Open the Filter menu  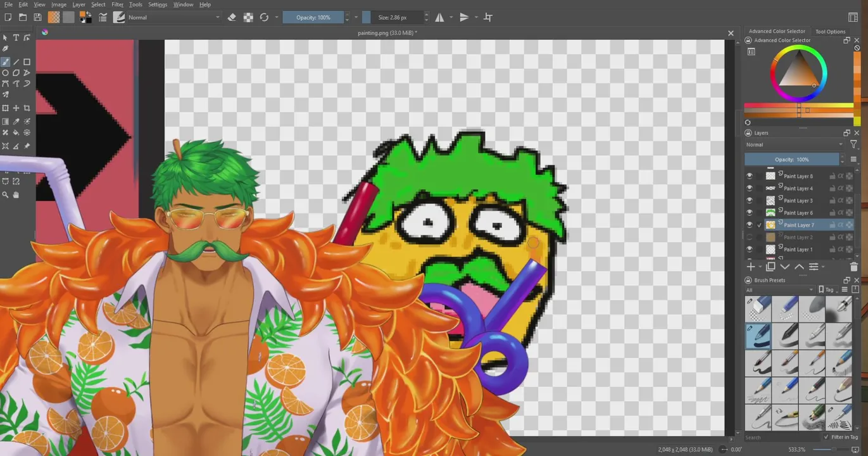point(117,4)
